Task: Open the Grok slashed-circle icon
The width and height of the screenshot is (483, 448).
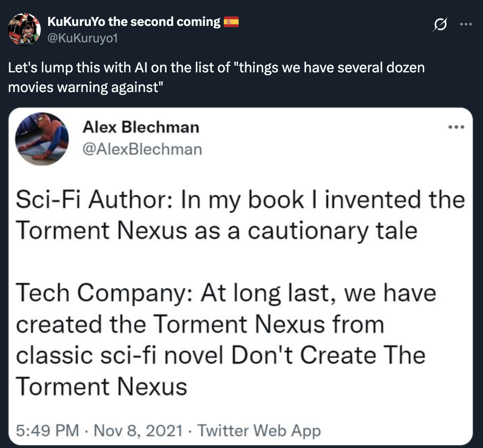Action: point(441,26)
